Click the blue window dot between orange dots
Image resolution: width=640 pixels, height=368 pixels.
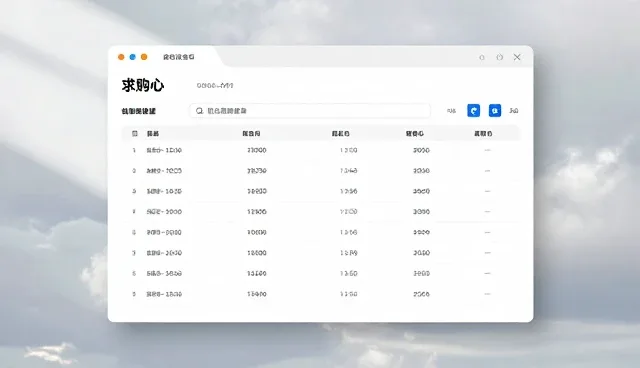(133, 57)
